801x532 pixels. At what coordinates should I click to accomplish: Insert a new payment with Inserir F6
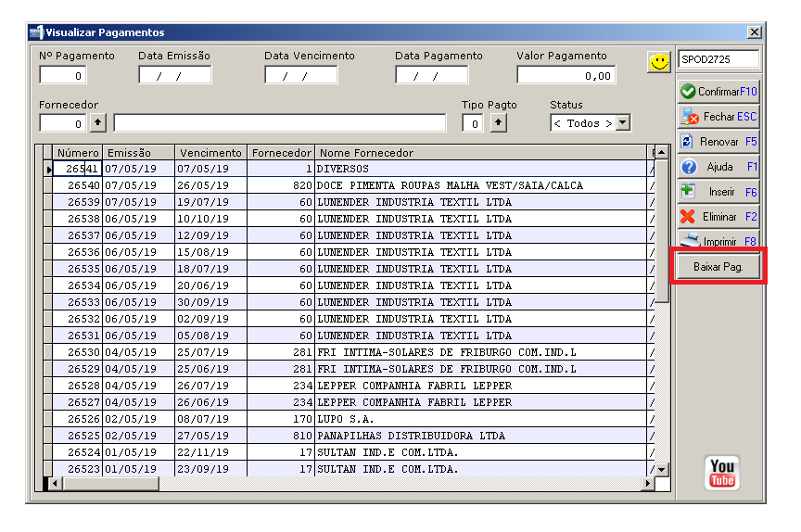tap(718, 192)
